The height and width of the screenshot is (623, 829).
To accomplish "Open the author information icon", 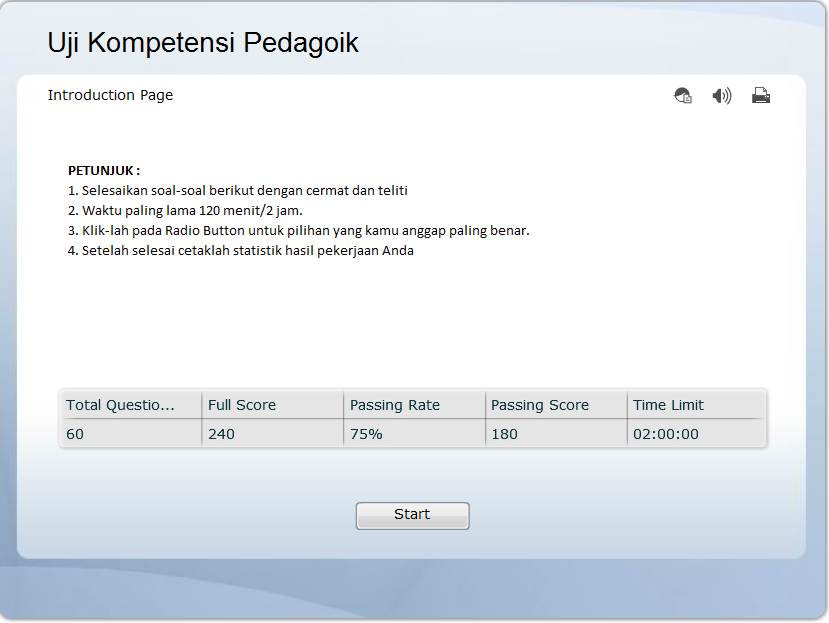I will click(683, 96).
